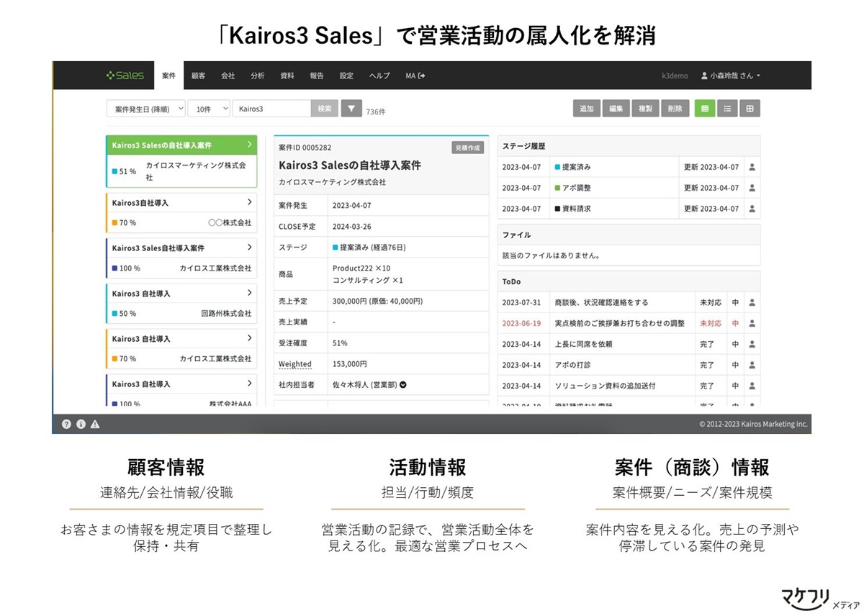Click 受注確度 value 51%
The height and width of the screenshot is (616, 864).
(340, 343)
